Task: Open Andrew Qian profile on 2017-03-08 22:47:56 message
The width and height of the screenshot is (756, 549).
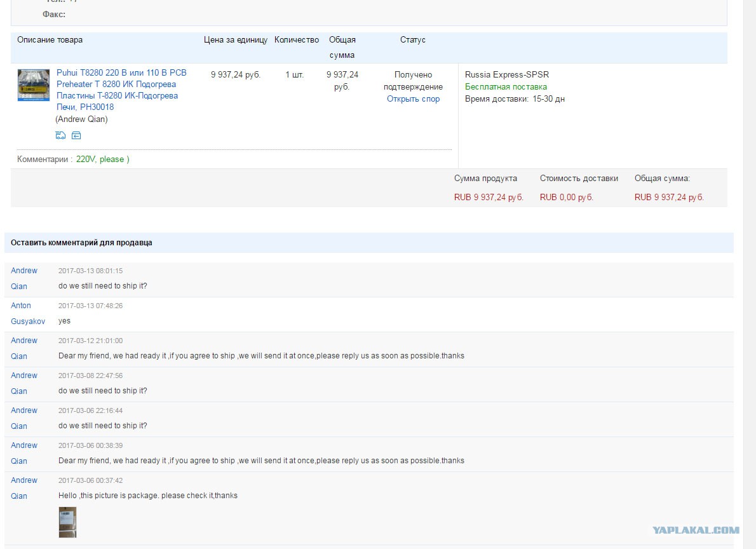Action: [x=24, y=383]
